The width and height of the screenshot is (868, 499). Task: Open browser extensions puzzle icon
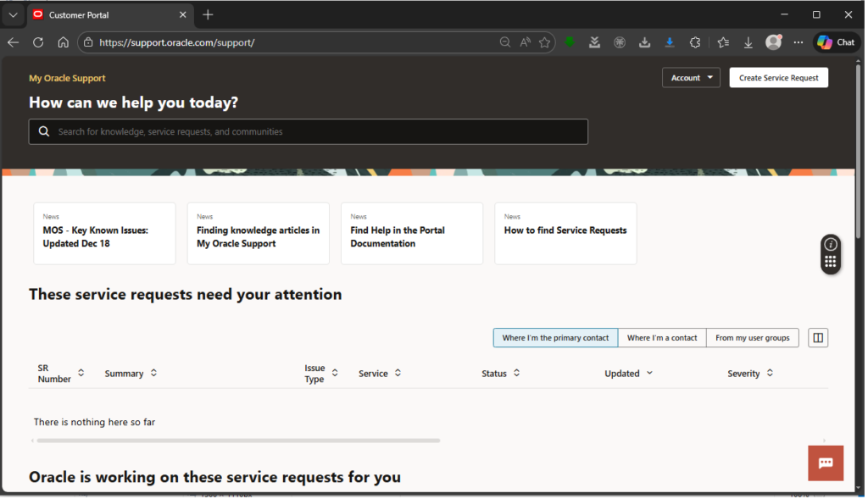click(x=695, y=42)
